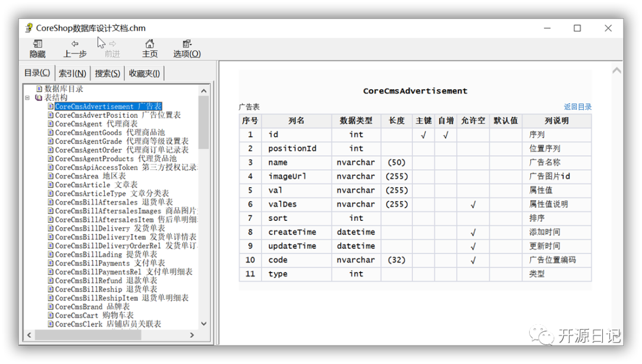
Task: Select CoreCmsAdvertisement 广告表 tree item
Action: coord(108,106)
